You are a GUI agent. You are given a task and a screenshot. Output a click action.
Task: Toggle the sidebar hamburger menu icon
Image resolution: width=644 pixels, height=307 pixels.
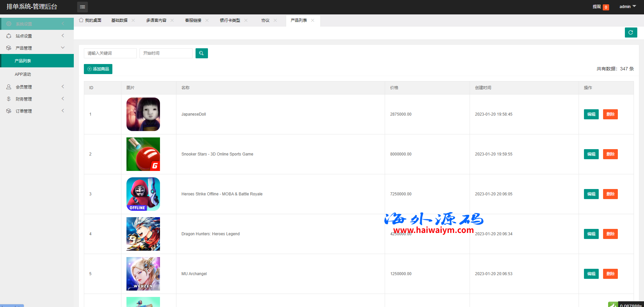(x=83, y=7)
